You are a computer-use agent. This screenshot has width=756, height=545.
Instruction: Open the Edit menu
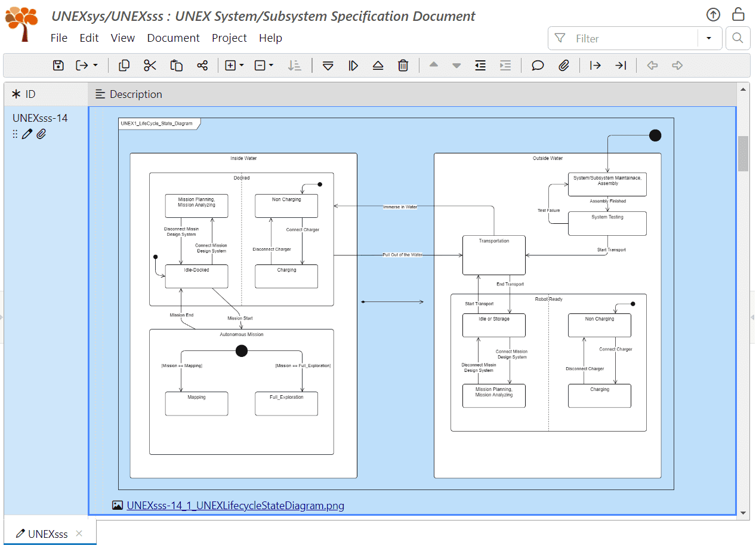coord(89,38)
